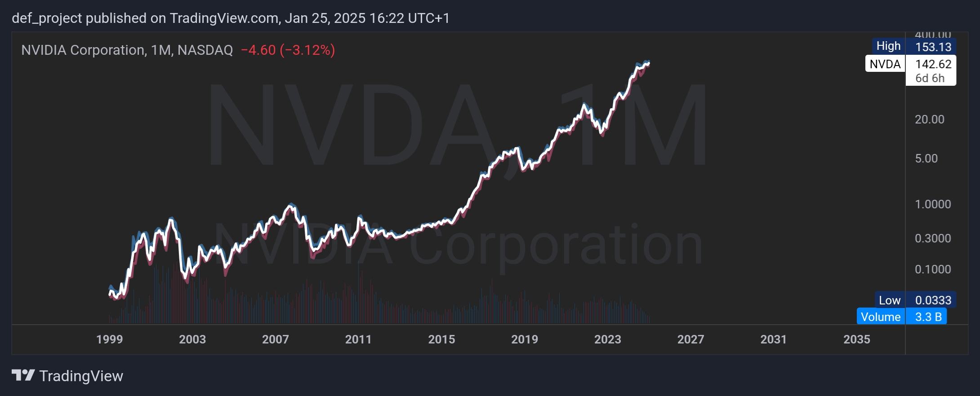Click the 2023 time axis marker
The height and width of the screenshot is (396, 980).
[607, 339]
